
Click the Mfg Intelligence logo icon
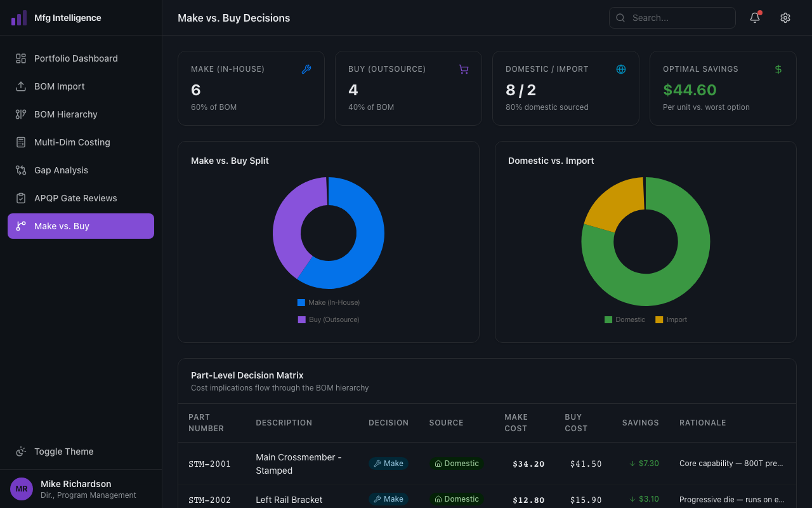click(19, 18)
